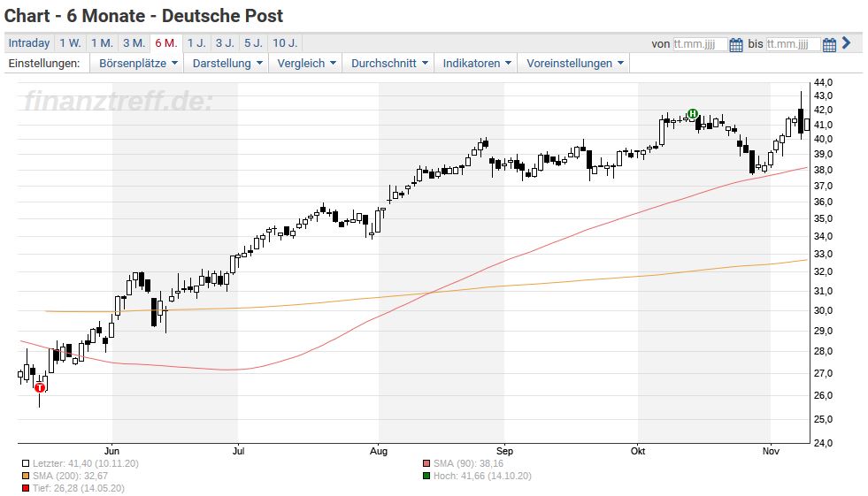The height and width of the screenshot is (496, 868).
Task: Expand the Indikatoren dropdown
Action: 477,63
